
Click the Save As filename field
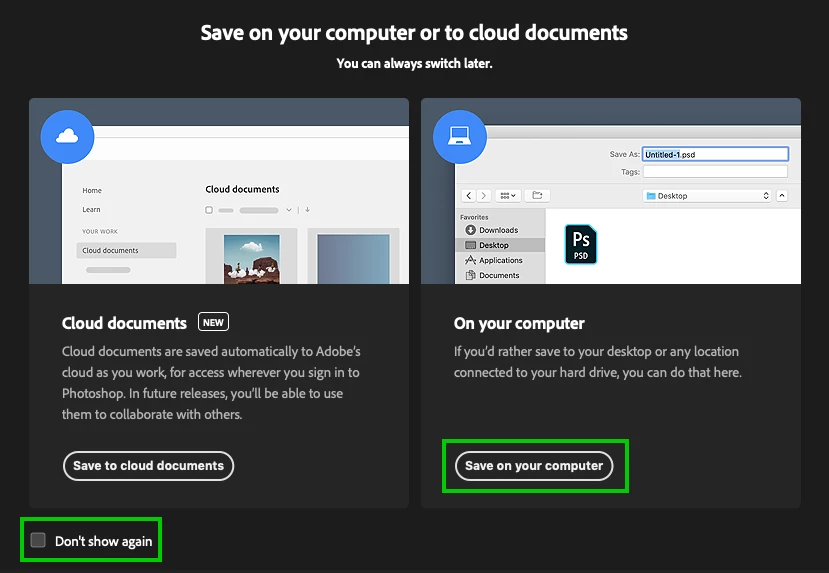click(715, 154)
